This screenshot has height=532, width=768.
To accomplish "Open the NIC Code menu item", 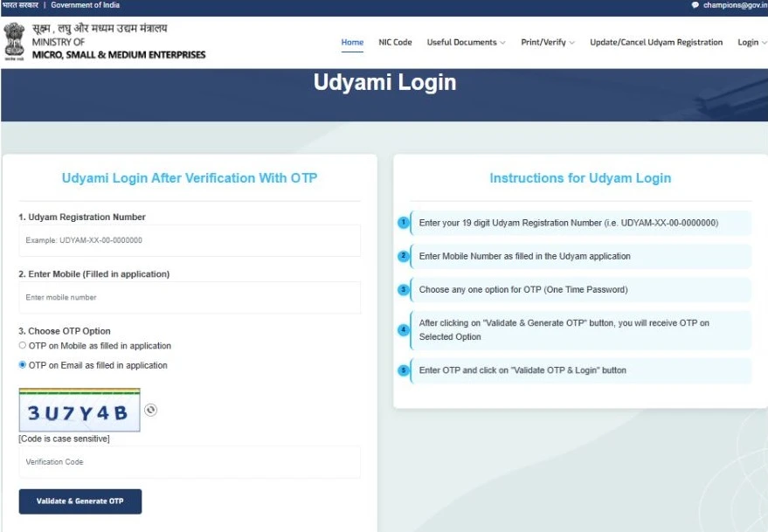I will (395, 42).
